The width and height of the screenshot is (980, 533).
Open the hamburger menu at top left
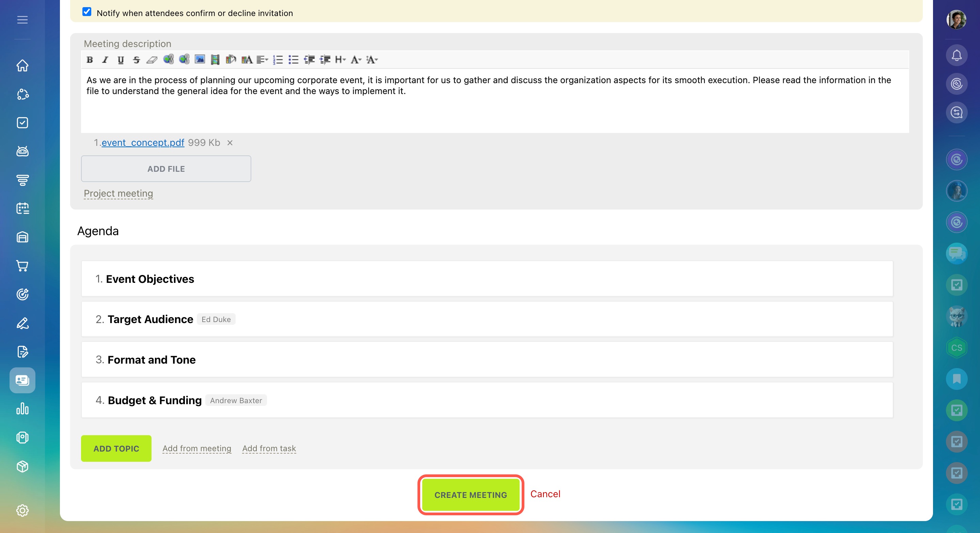pyautogui.click(x=22, y=20)
